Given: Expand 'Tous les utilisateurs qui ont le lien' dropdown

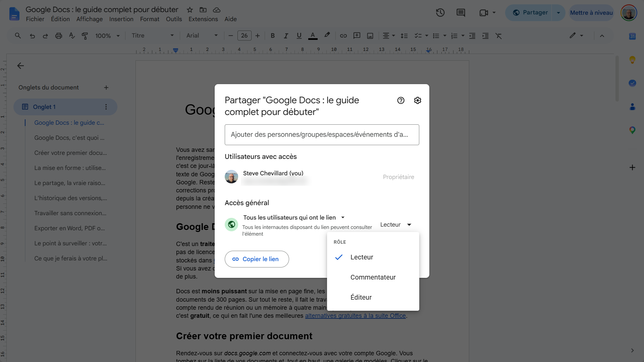Looking at the screenshot, I should 294,218.
